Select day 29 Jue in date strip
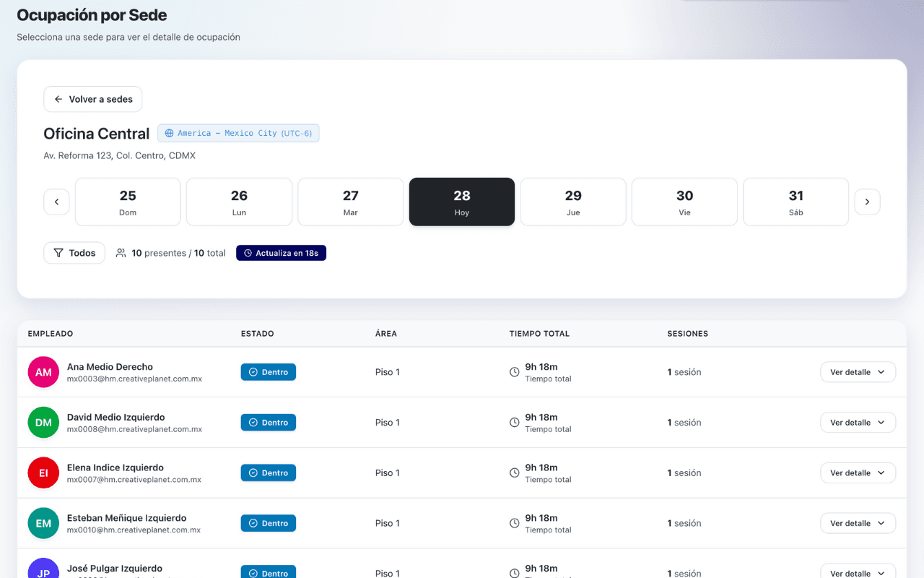This screenshot has width=924, height=578. click(x=573, y=202)
